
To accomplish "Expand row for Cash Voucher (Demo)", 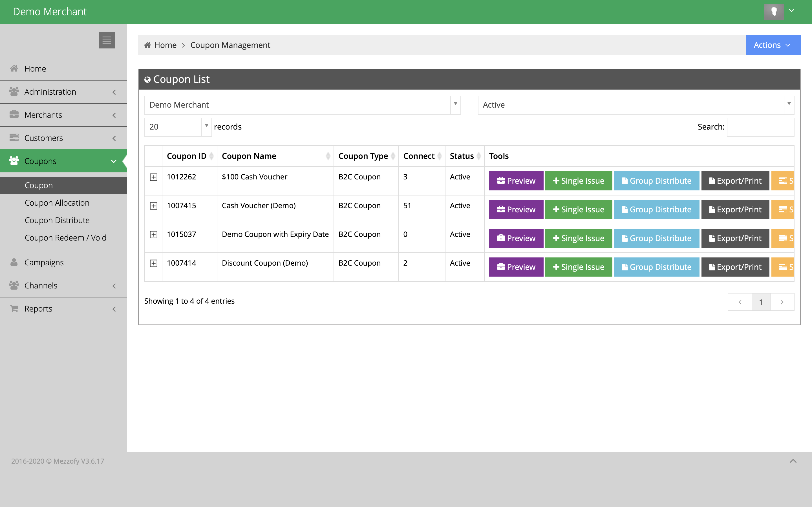I will coord(153,206).
